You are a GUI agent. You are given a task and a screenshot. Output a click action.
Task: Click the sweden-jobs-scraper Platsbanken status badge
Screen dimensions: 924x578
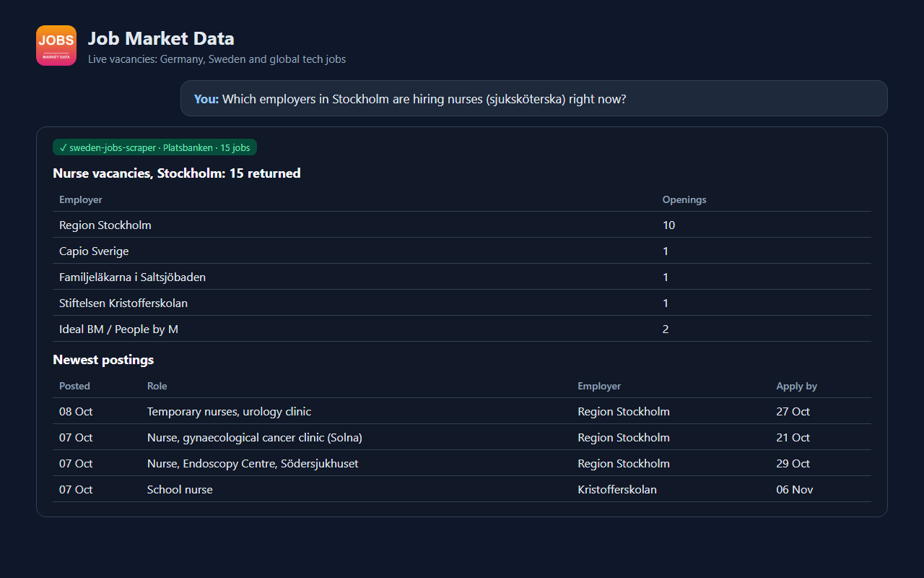[154, 147]
